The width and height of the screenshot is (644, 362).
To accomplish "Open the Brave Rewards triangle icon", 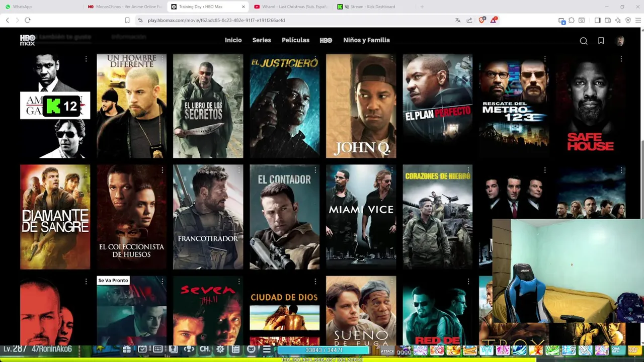I will [x=494, y=20].
